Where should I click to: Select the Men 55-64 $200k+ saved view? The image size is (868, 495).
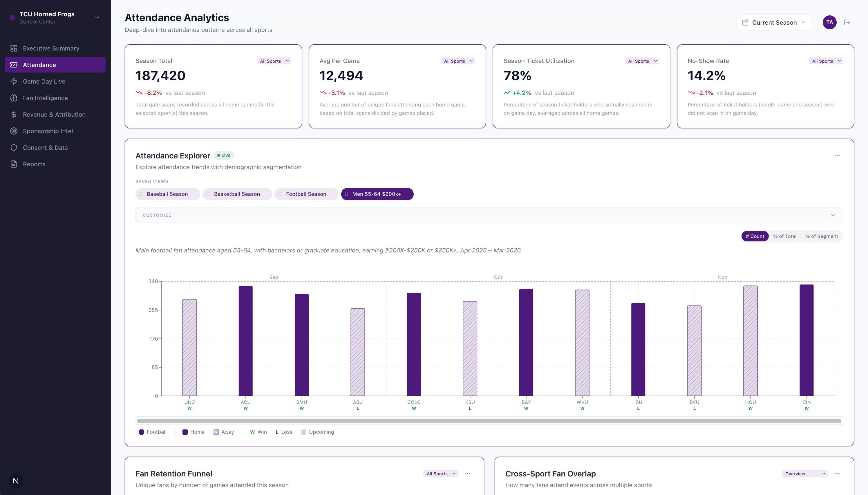click(377, 194)
